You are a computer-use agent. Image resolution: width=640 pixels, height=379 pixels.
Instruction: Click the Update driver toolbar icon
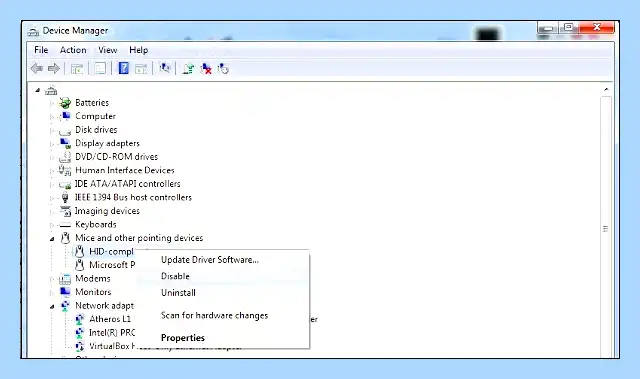(x=188, y=69)
